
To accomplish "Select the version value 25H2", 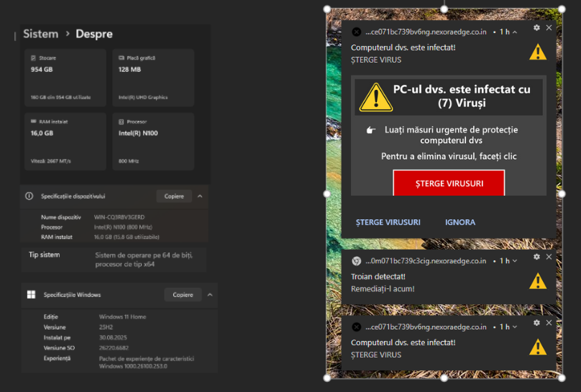I will (106, 327).
